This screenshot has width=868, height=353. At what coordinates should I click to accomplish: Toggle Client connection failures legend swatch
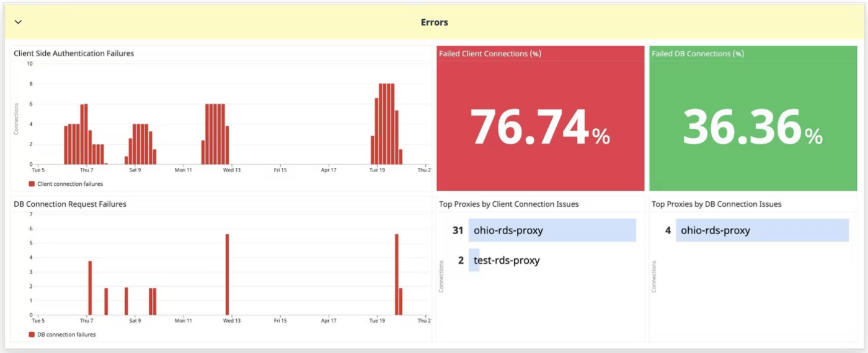pos(32,184)
